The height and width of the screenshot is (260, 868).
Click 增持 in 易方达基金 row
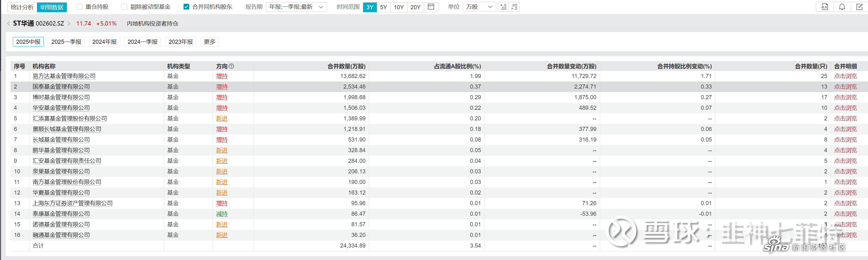222,76
